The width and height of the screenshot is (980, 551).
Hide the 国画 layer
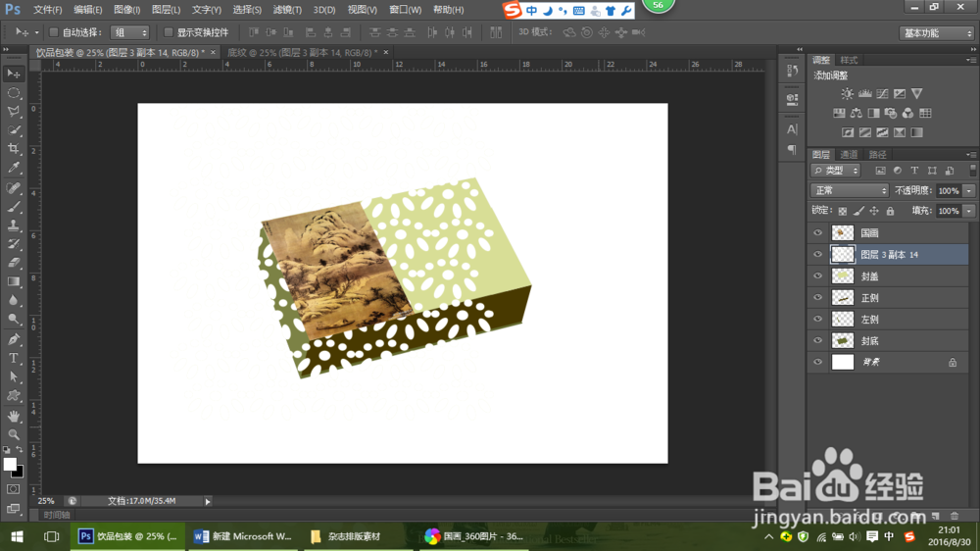[x=817, y=232]
